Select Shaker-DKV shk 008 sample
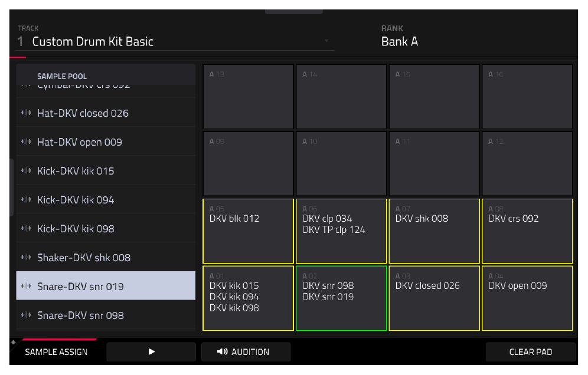 (x=106, y=257)
